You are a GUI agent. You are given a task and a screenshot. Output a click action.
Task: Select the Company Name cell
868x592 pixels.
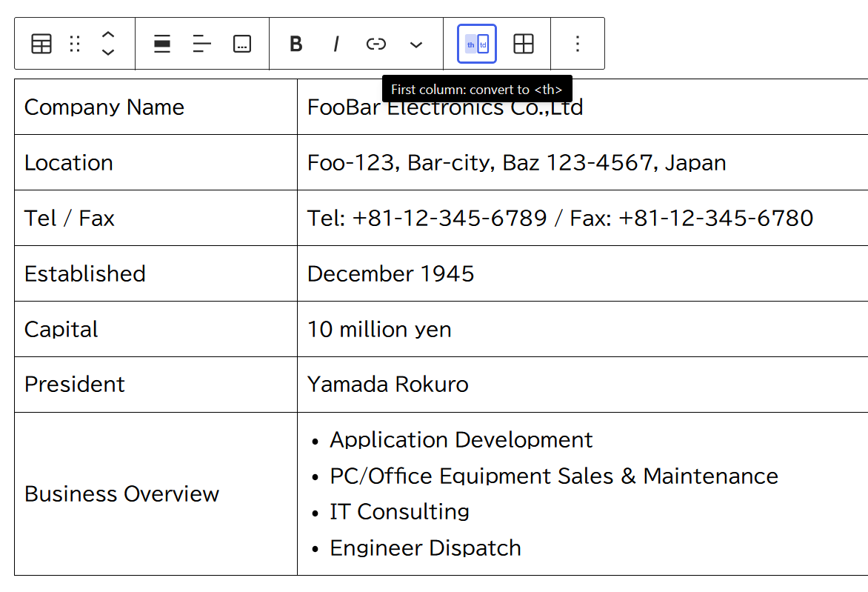(x=156, y=107)
